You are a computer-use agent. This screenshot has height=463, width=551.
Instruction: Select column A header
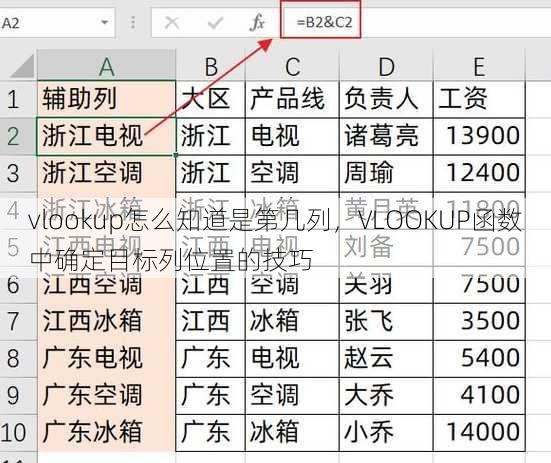(106, 65)
